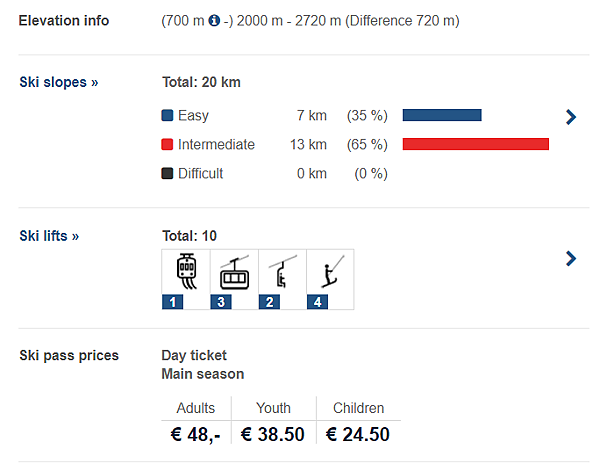Click the Elevation info label
The image size is (600, 464).
64,21
